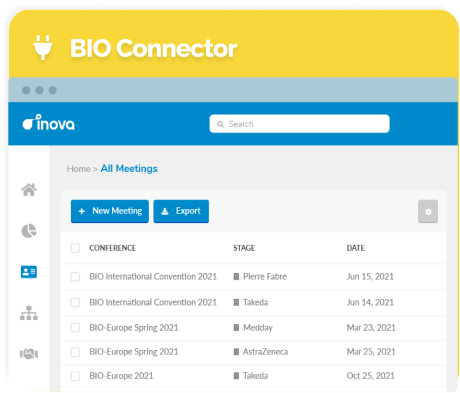Open the Home sidebar icon
This screenshot has width=460, height=393.
29,190
